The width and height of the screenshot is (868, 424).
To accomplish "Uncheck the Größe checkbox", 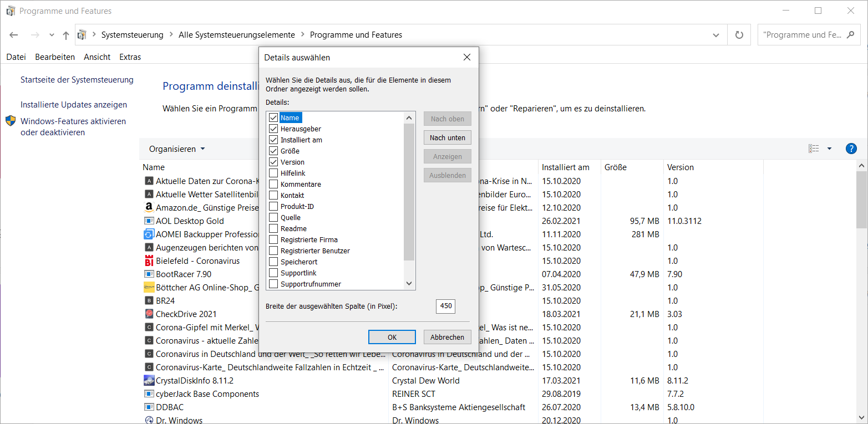I will coord(273,151).
